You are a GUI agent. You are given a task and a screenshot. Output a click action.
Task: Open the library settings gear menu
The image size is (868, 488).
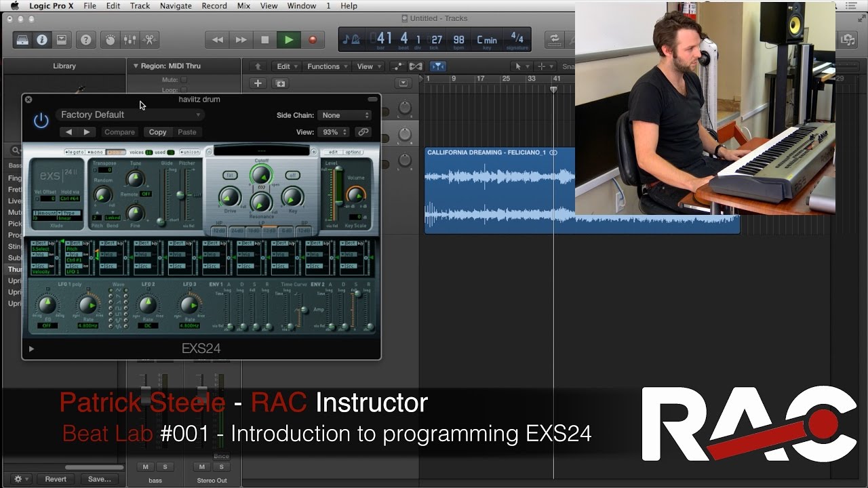click(22, 479)
